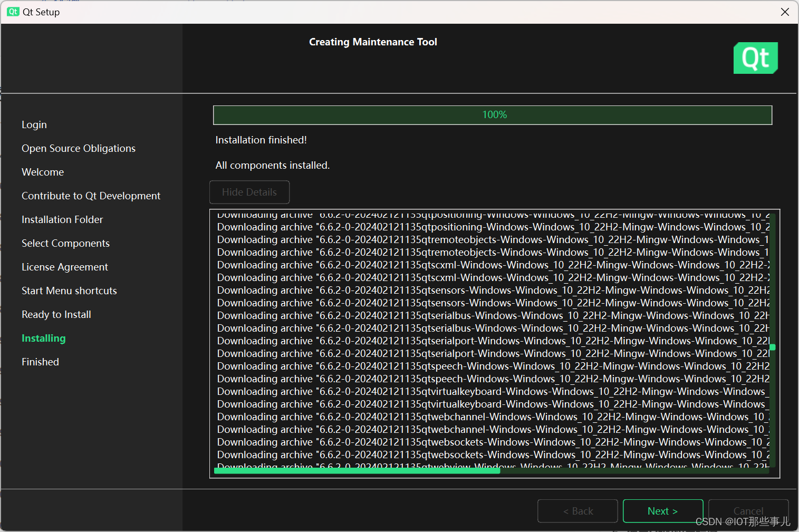Click the 100% installation progress bar
Image resolution: width=799 pixels, height=532 pixels.
(493, 115)
